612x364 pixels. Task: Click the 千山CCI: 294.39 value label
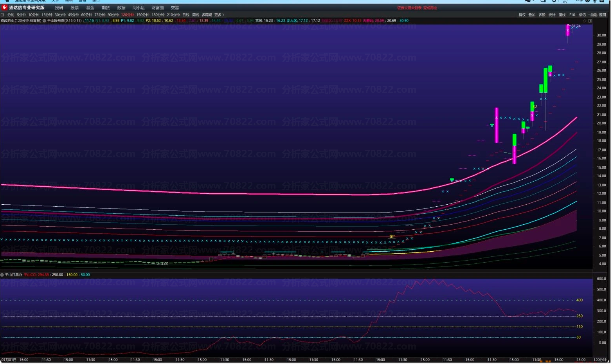point(36,275)
